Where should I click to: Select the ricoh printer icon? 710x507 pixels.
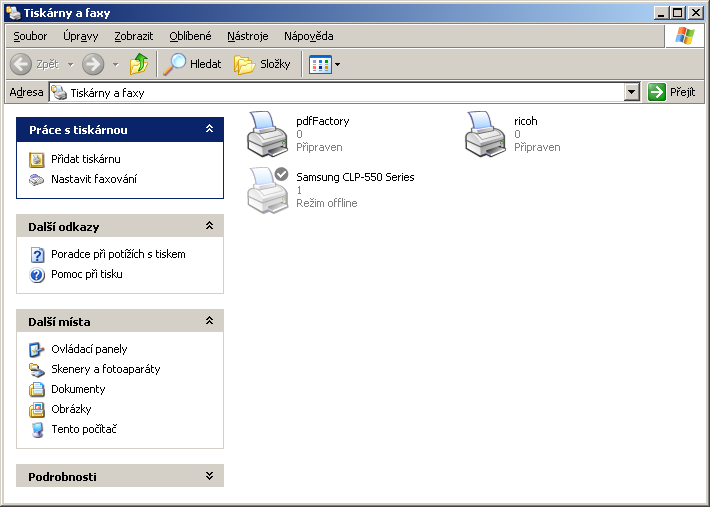(x=484, y=135)
